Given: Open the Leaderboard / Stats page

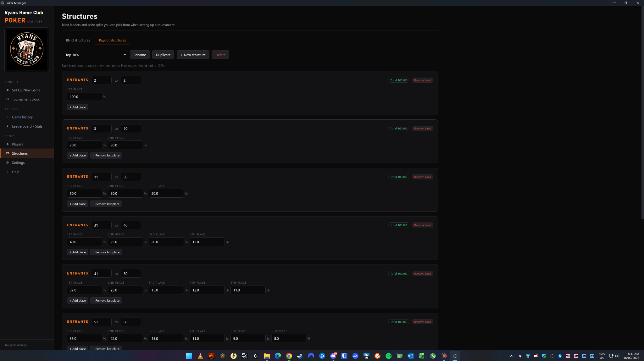Looking at the screenshot, I should pyautogui.click(x=27, y=126).
